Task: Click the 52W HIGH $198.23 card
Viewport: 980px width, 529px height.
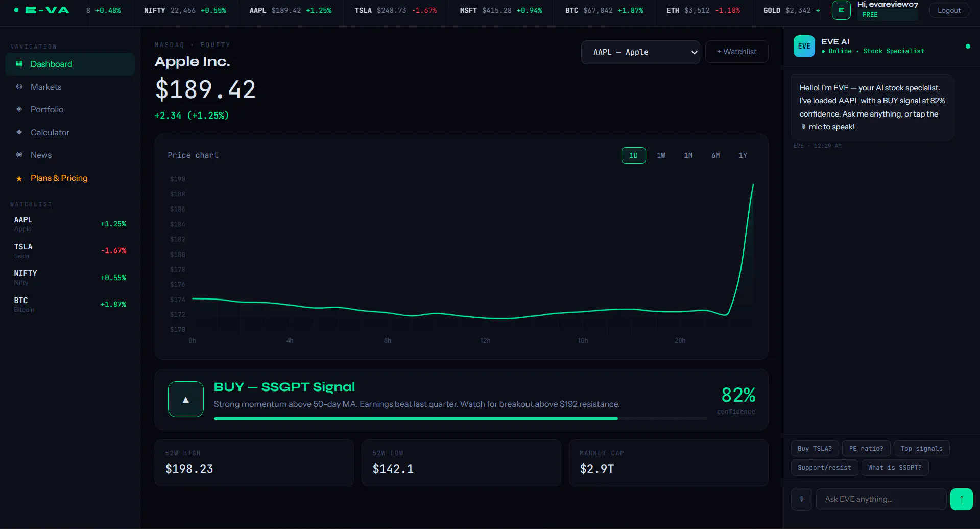Action: coord(254,463)
